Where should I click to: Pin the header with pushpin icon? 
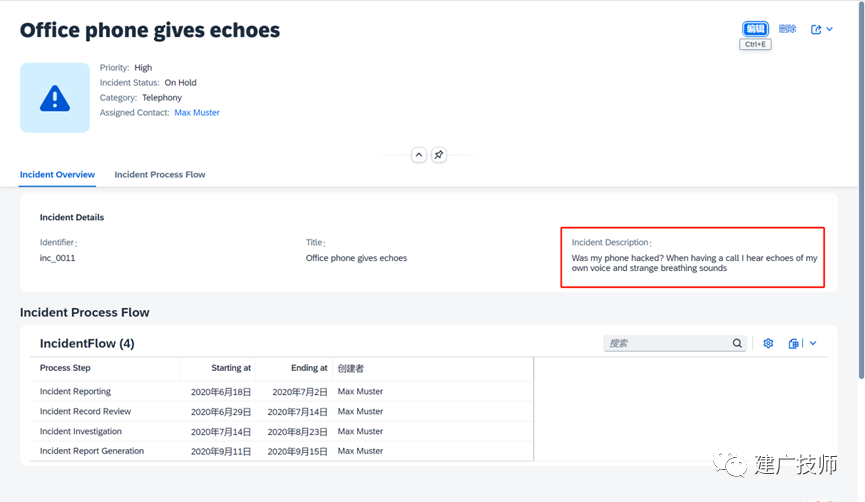click(439, 155)
